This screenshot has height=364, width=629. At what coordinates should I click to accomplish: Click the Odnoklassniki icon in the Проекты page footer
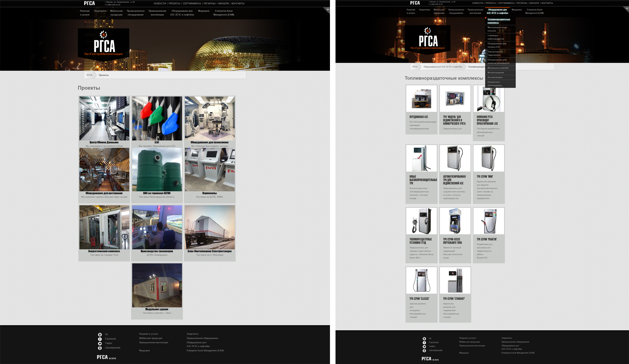[100, 348]
